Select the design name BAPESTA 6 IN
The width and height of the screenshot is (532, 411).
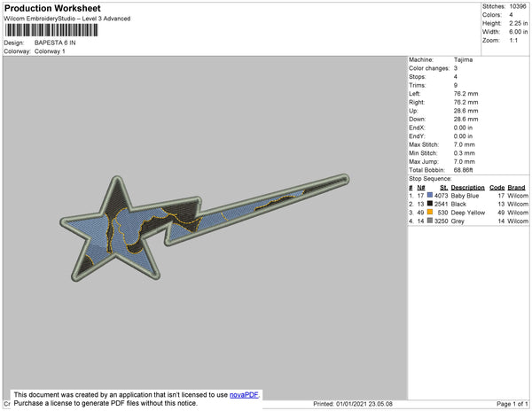click(x=55, y=43)
